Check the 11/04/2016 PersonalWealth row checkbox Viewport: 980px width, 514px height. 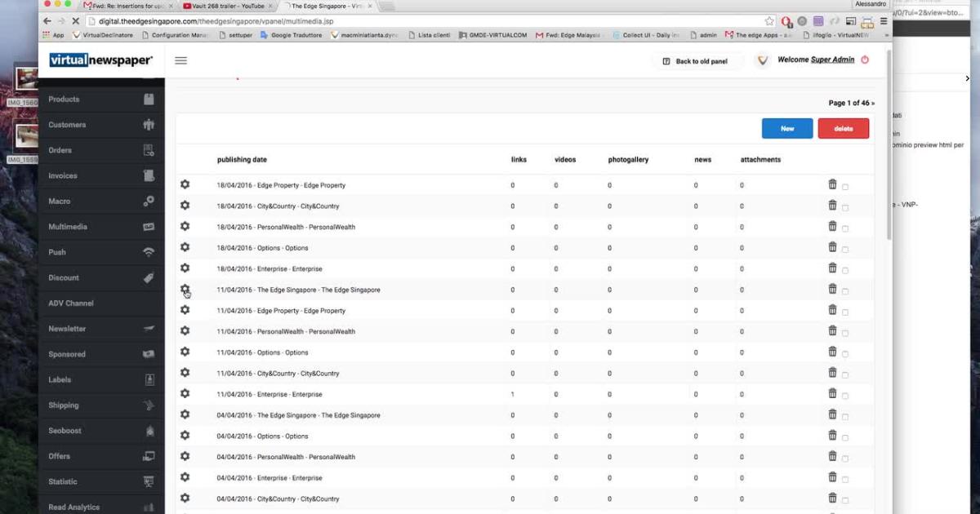pyautogui.click(x=845, y=333)
